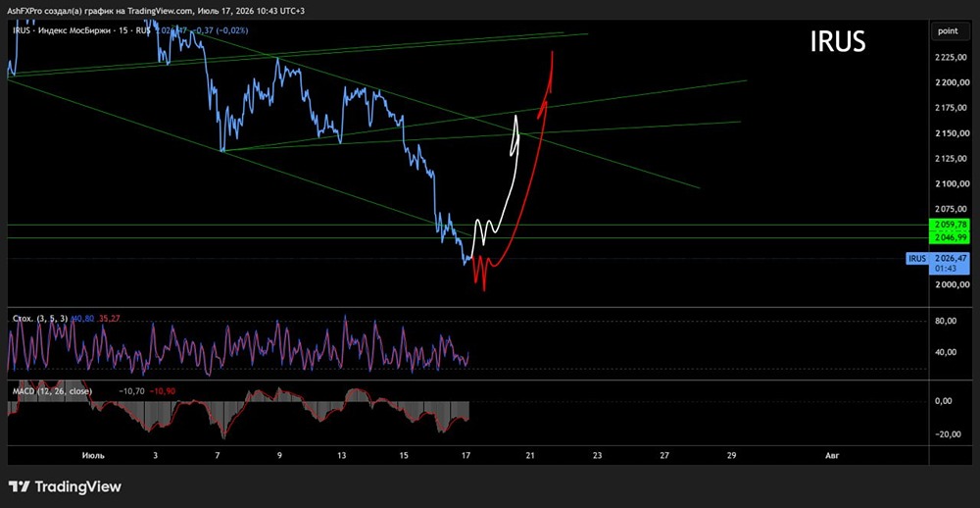Click the TradingView logo at bottom left
The height and width of the screenshot is (508, 980).
[x=65, y=486]
